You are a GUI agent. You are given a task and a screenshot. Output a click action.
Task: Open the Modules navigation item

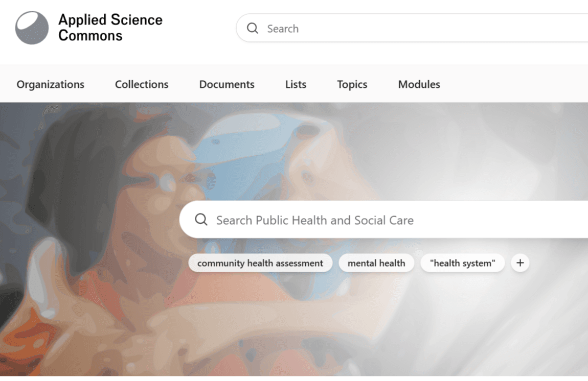(419, 84)
